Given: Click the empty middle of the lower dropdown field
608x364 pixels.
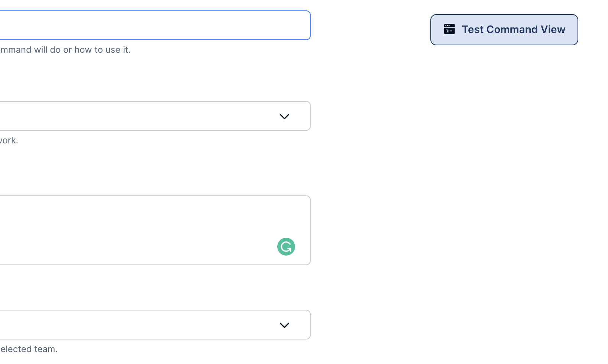Looking at the screenshot, I should tap(138, 325).
